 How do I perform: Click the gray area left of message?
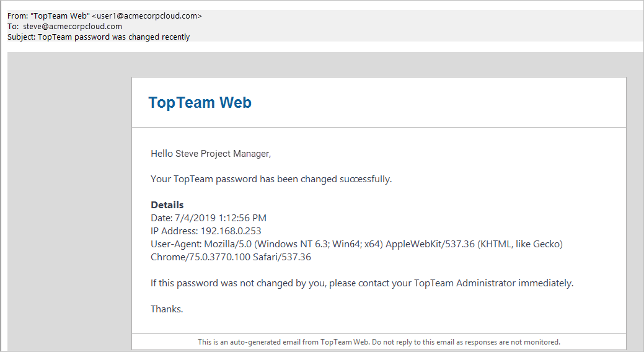pos(69,201)
